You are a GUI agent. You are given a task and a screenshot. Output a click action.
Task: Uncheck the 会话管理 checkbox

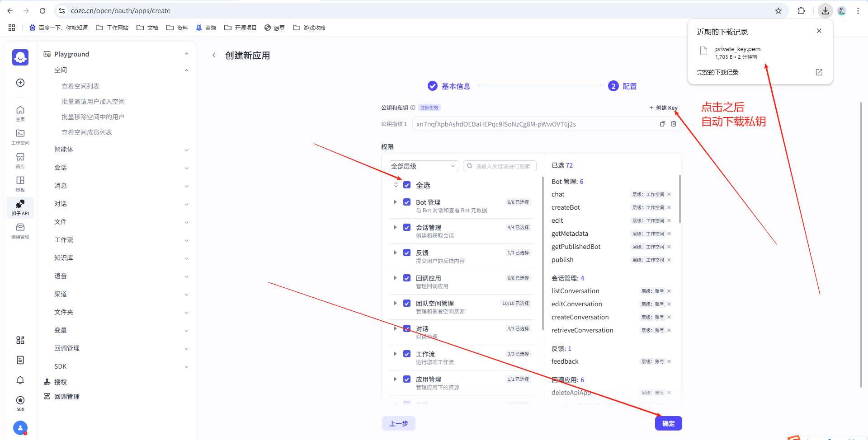[407, 227]
